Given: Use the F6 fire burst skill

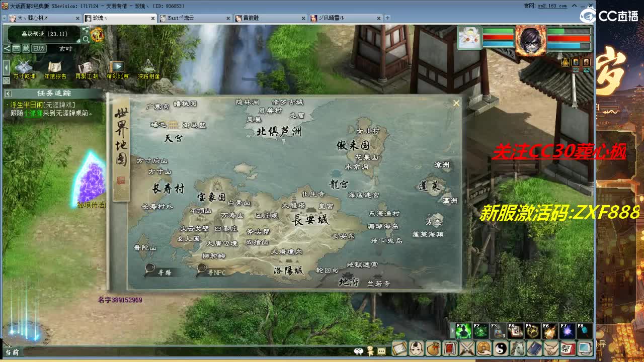Looking at the screenshot, I should [550, 330].
